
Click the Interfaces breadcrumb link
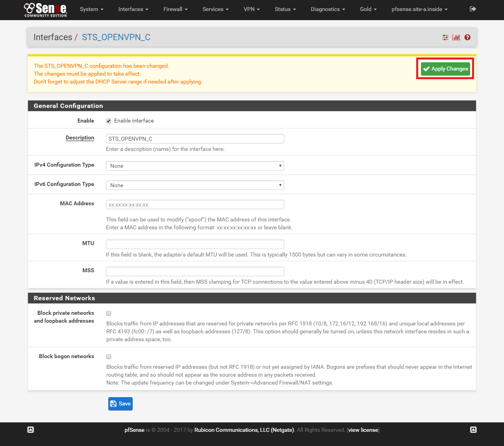tap(53, 37)
